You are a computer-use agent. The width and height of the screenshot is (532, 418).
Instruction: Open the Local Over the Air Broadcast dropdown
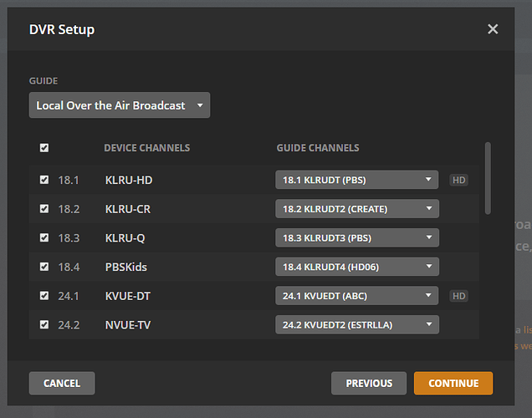[120, 105]
